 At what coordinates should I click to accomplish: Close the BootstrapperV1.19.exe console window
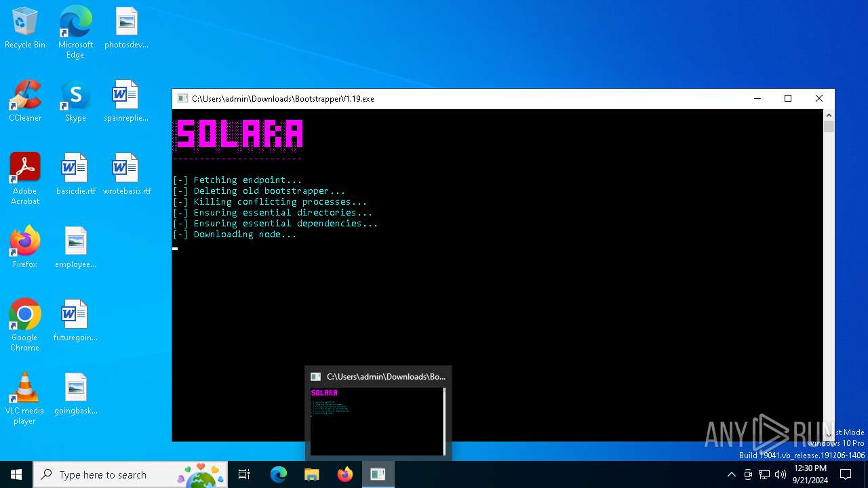coord(819,98)
